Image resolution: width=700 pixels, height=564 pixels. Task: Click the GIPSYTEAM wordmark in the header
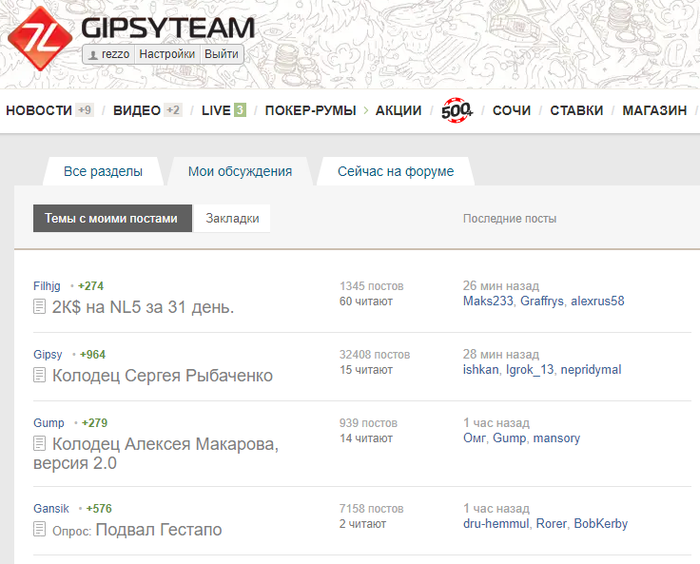tap(168, 28)
